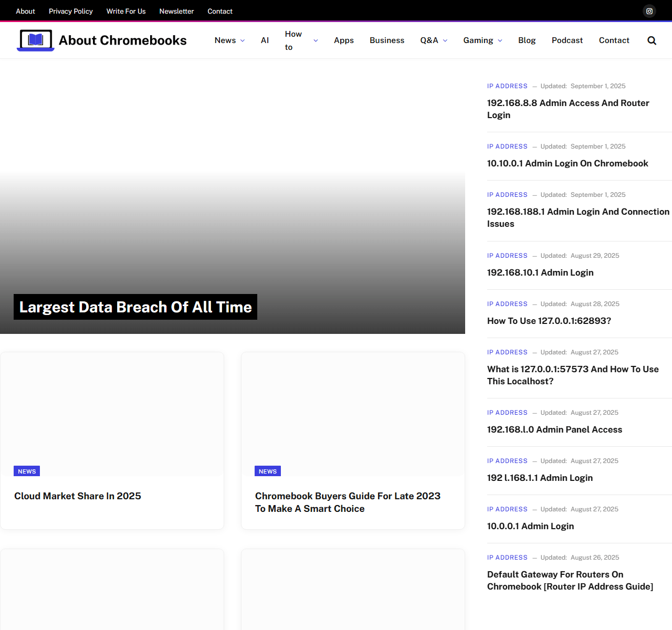The image size is (672, 630).
Task: Open the Q&A dropdown menu
Action: tap(434, 40)
